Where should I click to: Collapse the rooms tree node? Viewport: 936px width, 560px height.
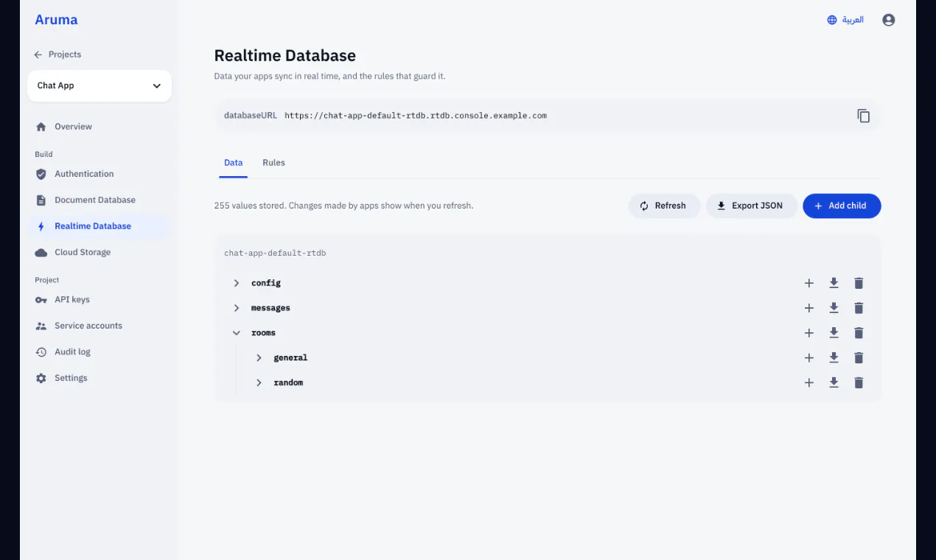coord(237,333)
